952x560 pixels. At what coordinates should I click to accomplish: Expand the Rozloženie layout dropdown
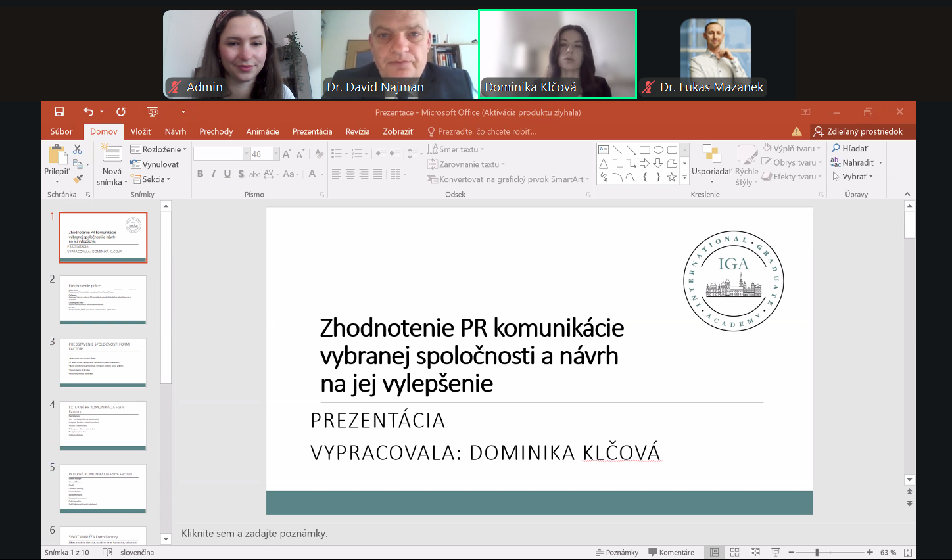point(158,149)
